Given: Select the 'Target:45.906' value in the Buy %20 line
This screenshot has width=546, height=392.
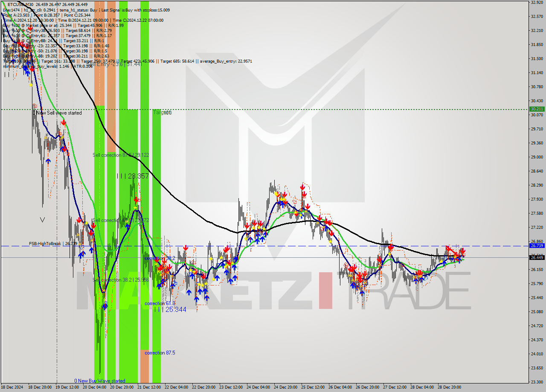Looking at the screenshot, I should 91,25.
